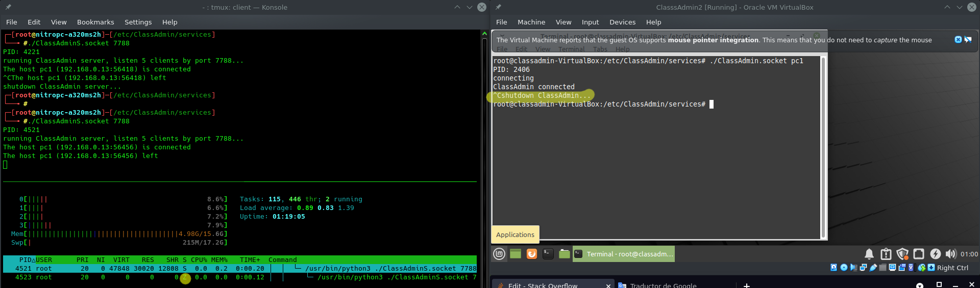Click the Right Ctrl host key label
The height and width of the screenshot is (288, 980).
tap(952, 268)
